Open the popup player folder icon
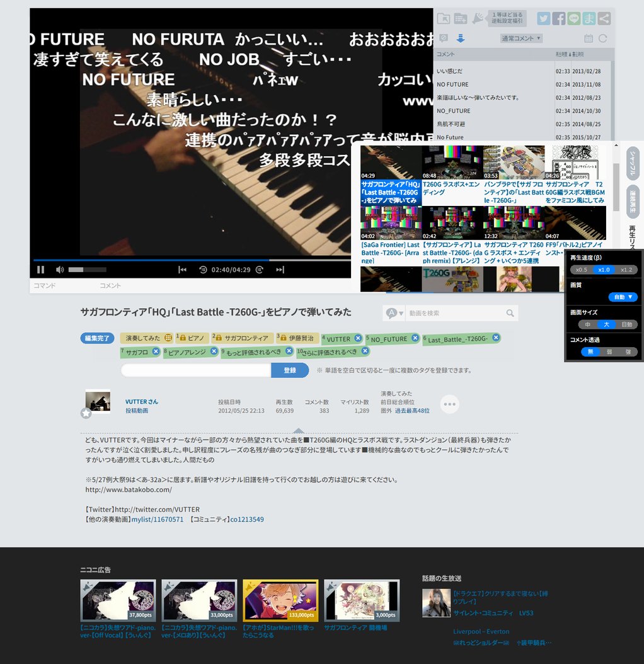This screenshot has width=644, height=664. [444, 18]
